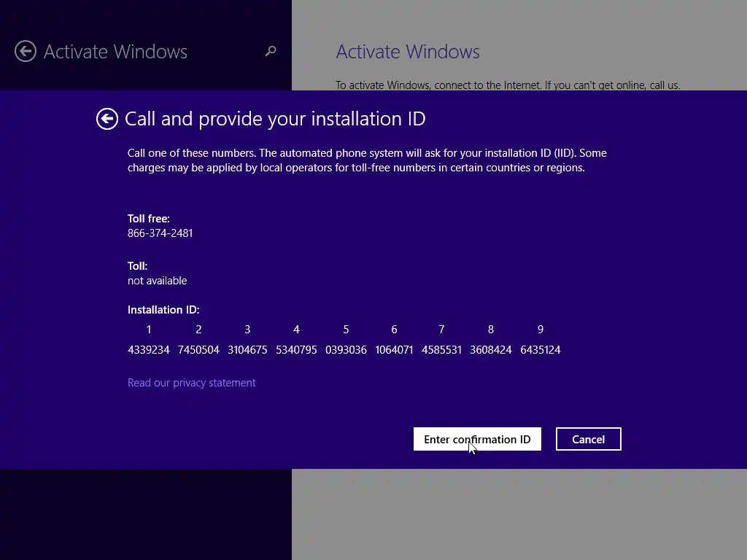Screen dimensions: 747x560
Task: Click the Activate Windows sidebar back arrow
Action: tap(26, 51)
